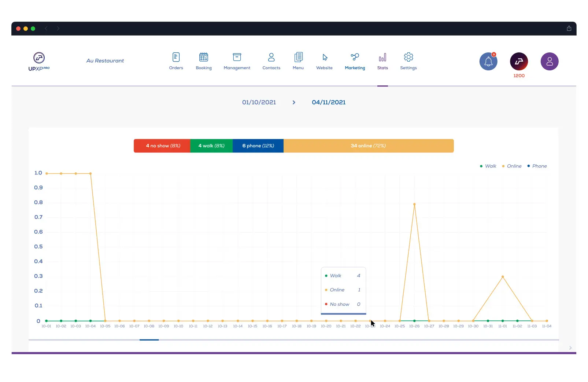This screenshot has width=588, height=382.
Task: Click the 34 online segment bar
Action: pos(369,146)
